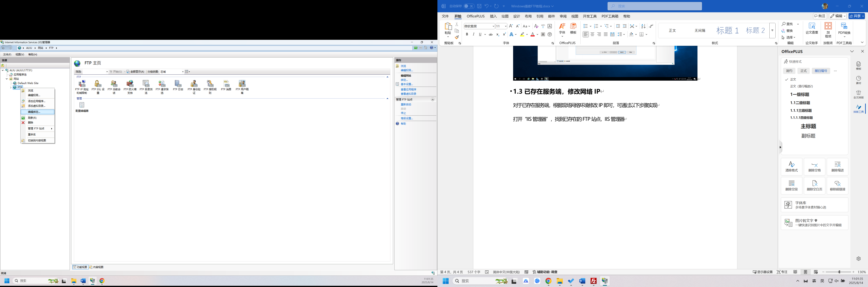This screenshot has width=868, height=287.
Task: Open FTP directory browsing feature
Action: [146, 87]
